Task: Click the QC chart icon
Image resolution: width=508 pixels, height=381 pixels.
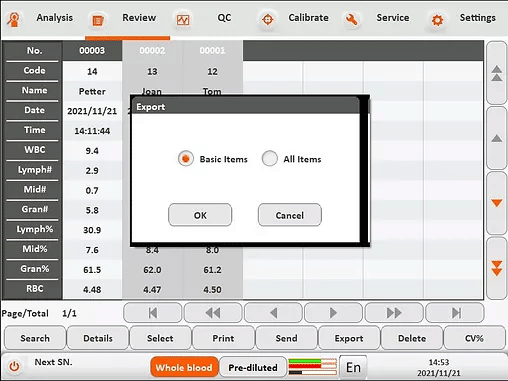Action: click(x=183, y=20)
